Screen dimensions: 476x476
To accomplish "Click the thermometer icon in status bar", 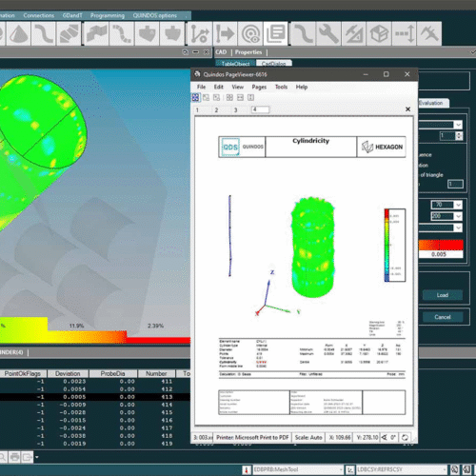I will pos(246,469).
